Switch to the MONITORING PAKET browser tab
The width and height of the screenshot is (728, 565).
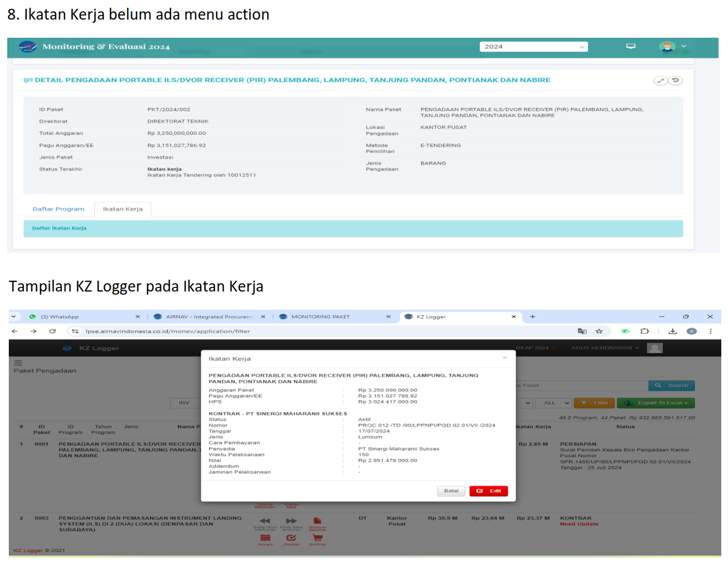(320, 317)
